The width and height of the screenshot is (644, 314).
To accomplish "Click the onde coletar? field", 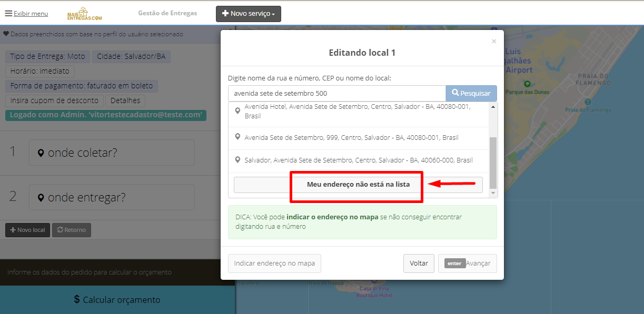I will tap(112, 153).
